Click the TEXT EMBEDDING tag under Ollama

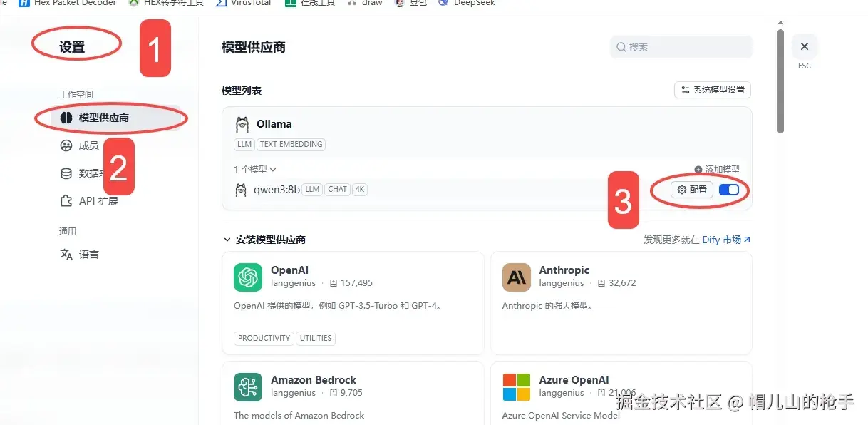[291, 144]
